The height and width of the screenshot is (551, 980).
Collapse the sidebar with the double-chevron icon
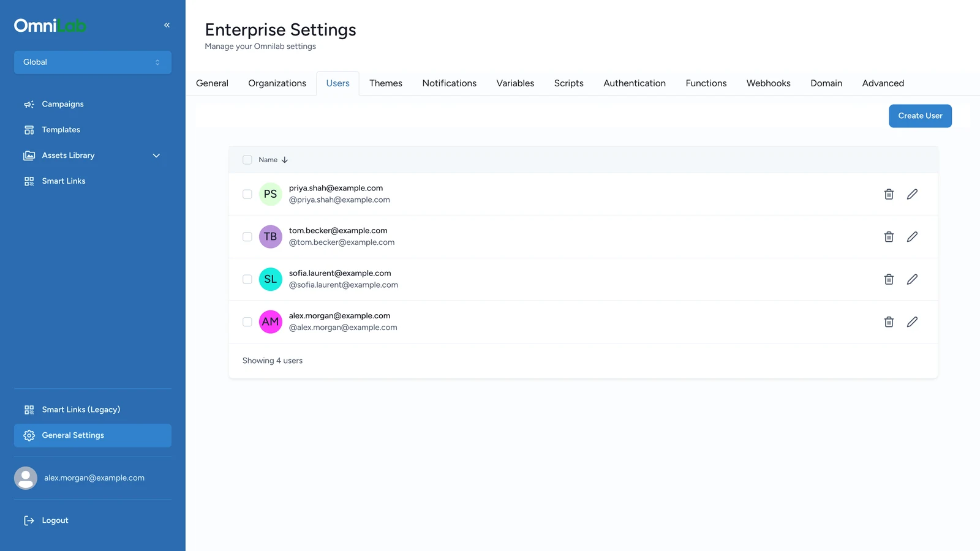[167, 25]
